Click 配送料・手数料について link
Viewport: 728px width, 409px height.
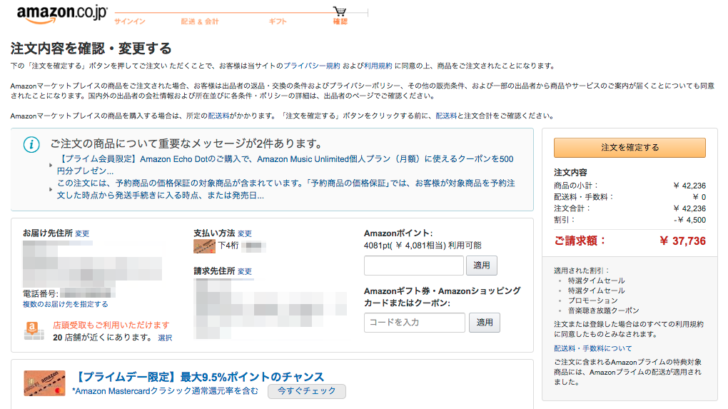(x=592, y=348)
